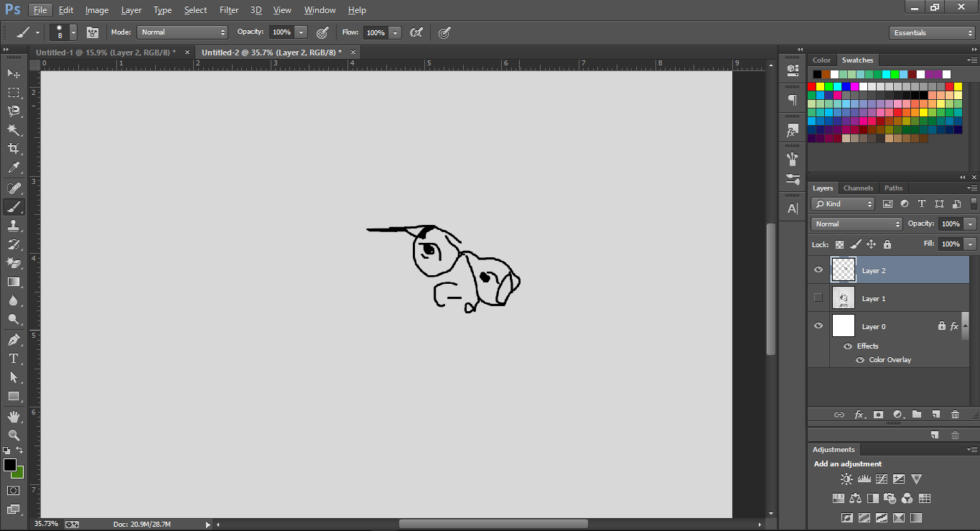Open Essentials workspace dropdown
The height and width of the screenshot is (531, 980).
coord(932,33)
